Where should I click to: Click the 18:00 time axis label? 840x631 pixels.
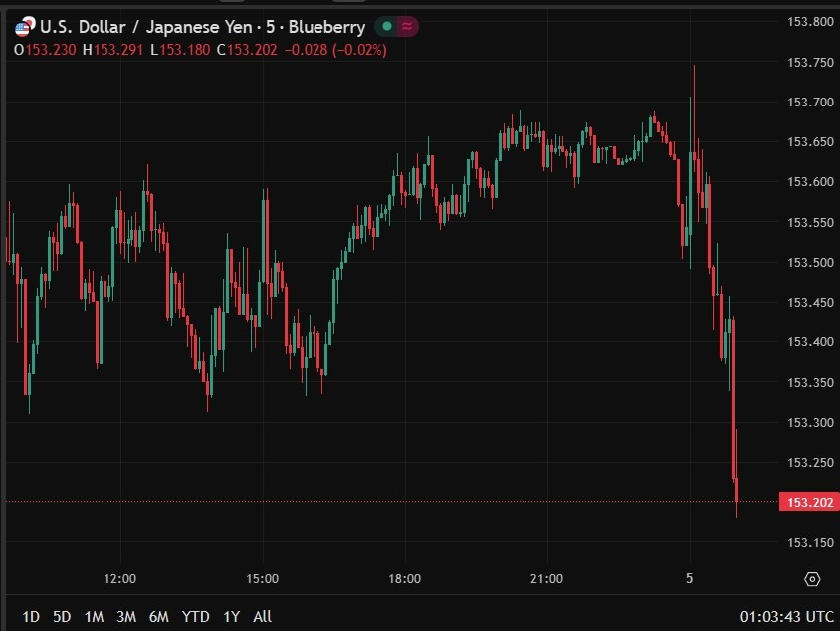[404, 579]
